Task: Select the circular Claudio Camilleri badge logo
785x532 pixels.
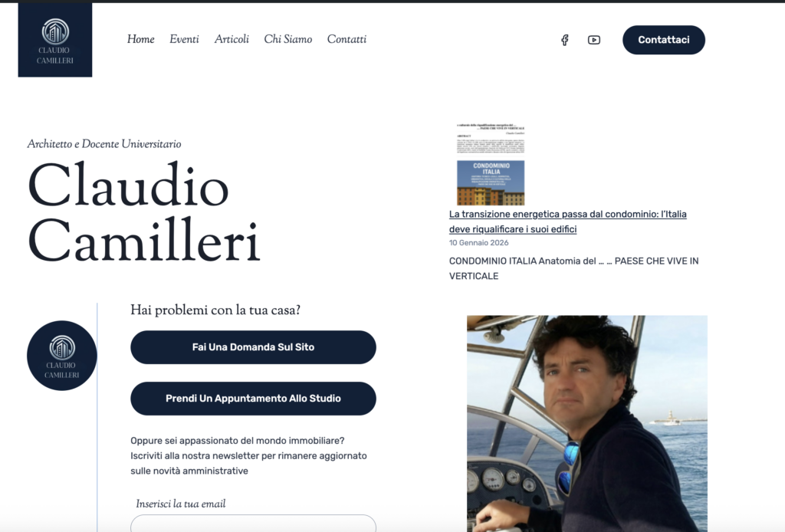Action: [x=62, y=355]
